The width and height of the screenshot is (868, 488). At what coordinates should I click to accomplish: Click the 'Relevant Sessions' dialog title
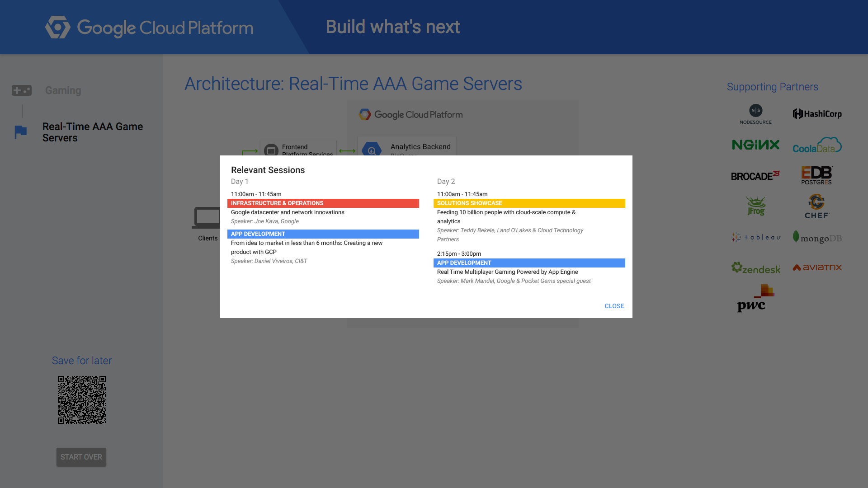coord(268,170)
